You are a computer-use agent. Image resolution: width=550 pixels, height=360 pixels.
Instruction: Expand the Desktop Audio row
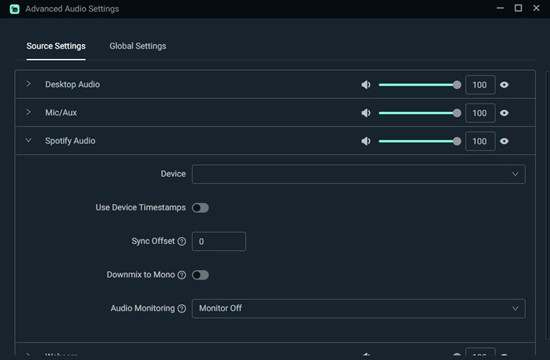click(x=28, y=84)
